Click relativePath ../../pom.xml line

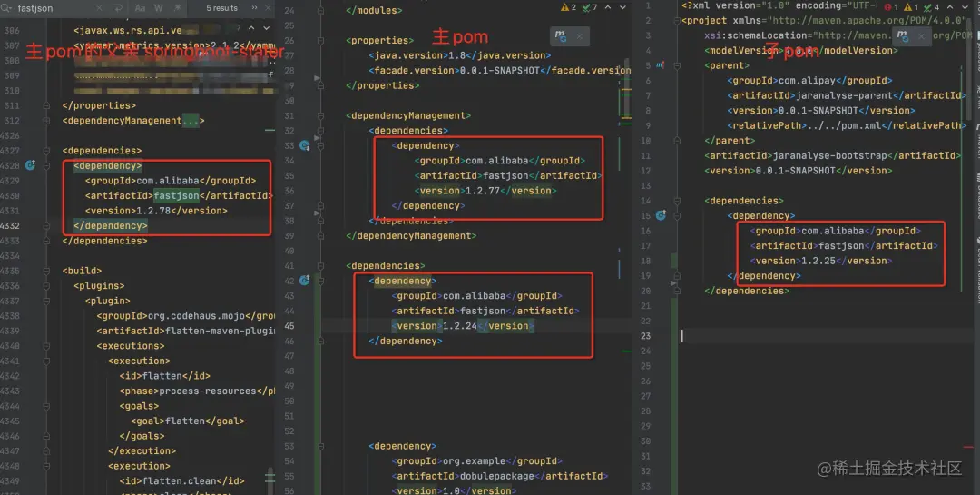pos(847,125)
